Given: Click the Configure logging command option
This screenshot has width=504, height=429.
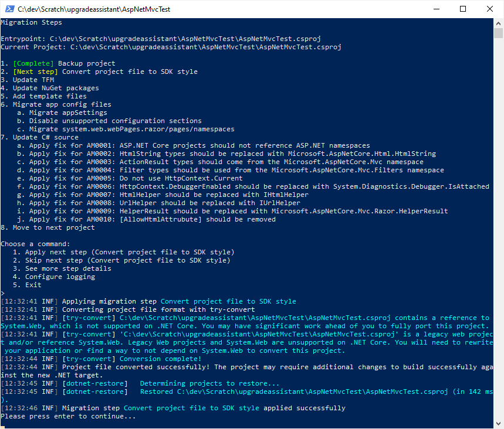Looking at the screenshot, I should [53, 276].
